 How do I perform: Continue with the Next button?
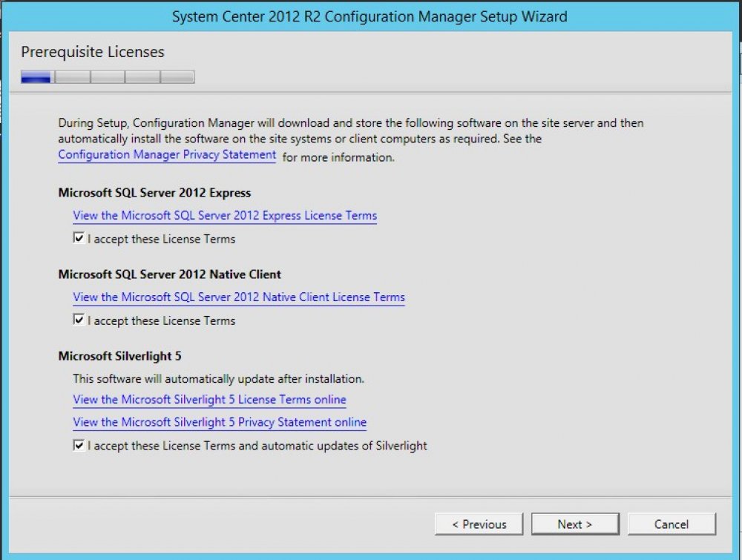tap(575, 524)
